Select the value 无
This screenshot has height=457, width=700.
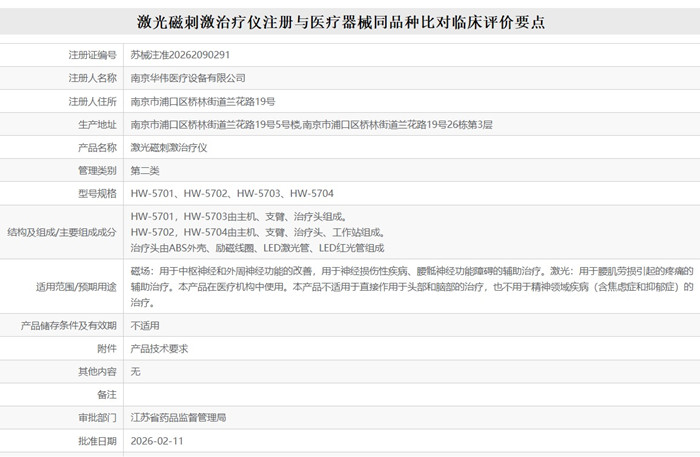point(135,371)
